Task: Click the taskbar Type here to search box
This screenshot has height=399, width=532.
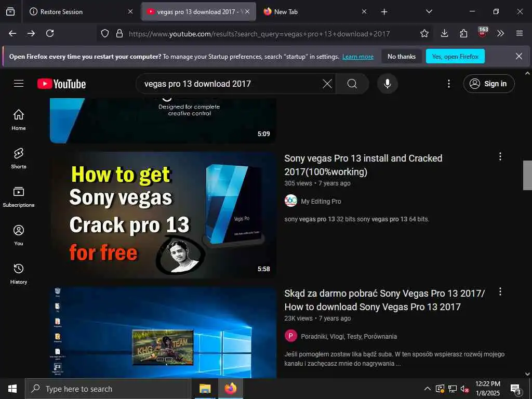Action: coord(108,389)
